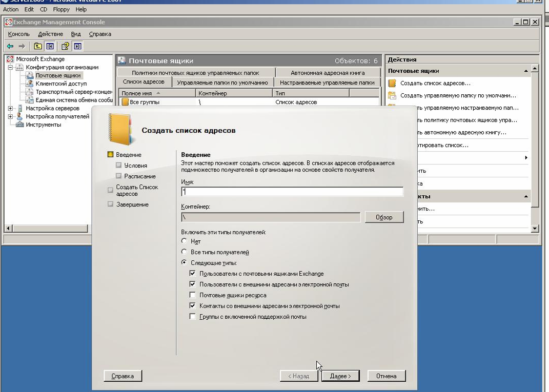Click the wizard Справка help button

123,376
